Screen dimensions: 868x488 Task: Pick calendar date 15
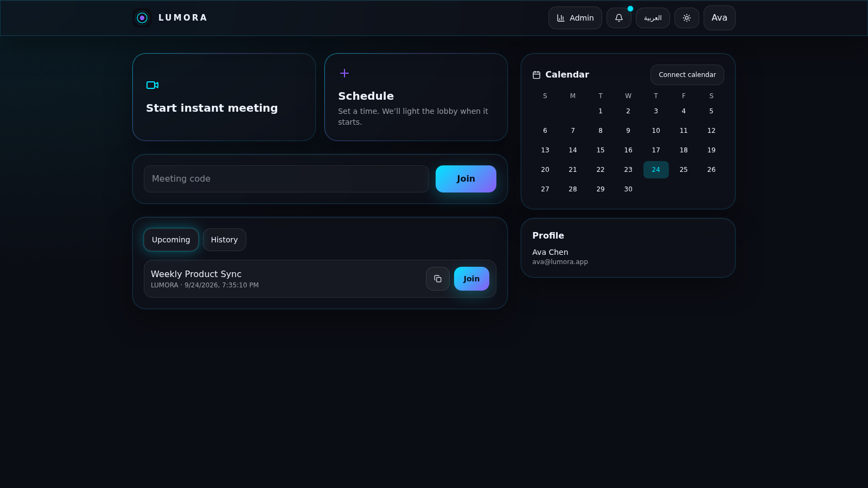(601, 150)
